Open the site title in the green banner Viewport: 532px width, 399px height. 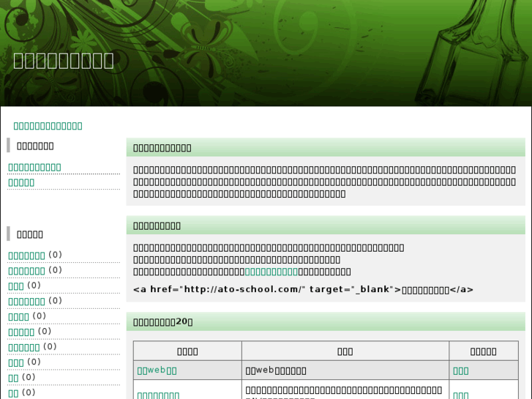tap(64, 61)
